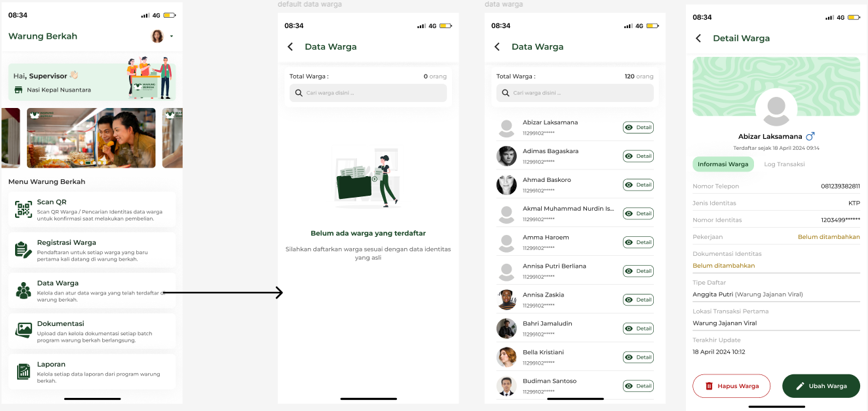This screenshot has height=411, width=868.
Task: Open the Scan QR menu icon
Action: click(x=24, y=209)
